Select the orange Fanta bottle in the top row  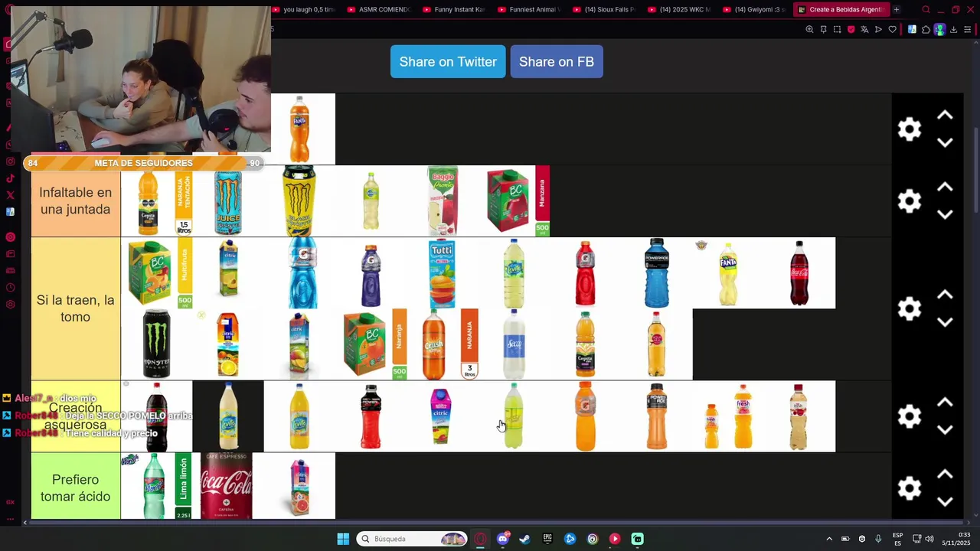[299, 129]
